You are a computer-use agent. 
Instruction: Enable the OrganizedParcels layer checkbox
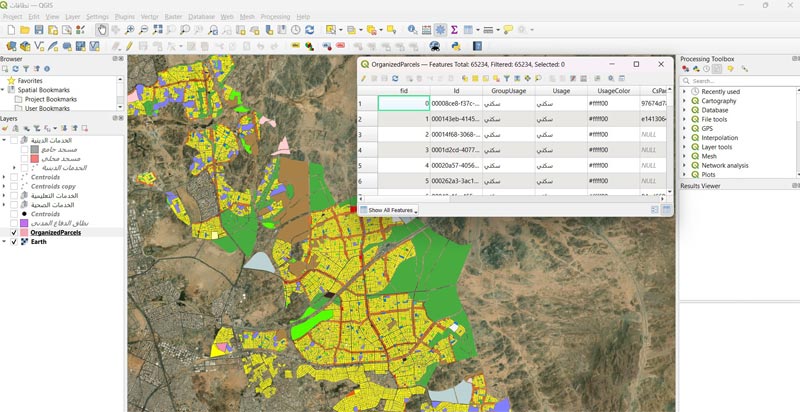(14, 233)
